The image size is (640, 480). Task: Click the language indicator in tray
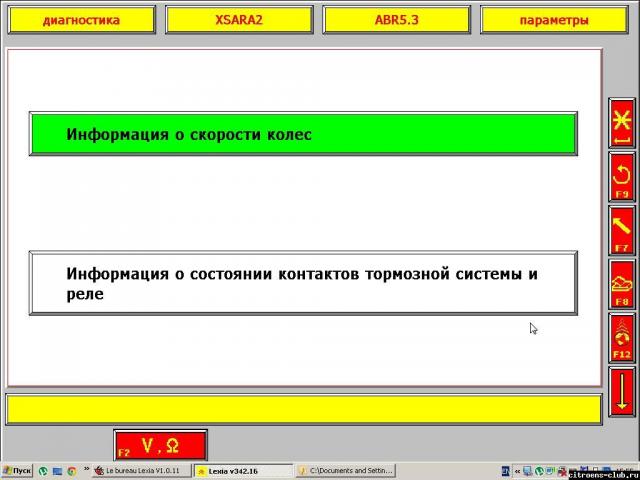click(x=505, y=471)
